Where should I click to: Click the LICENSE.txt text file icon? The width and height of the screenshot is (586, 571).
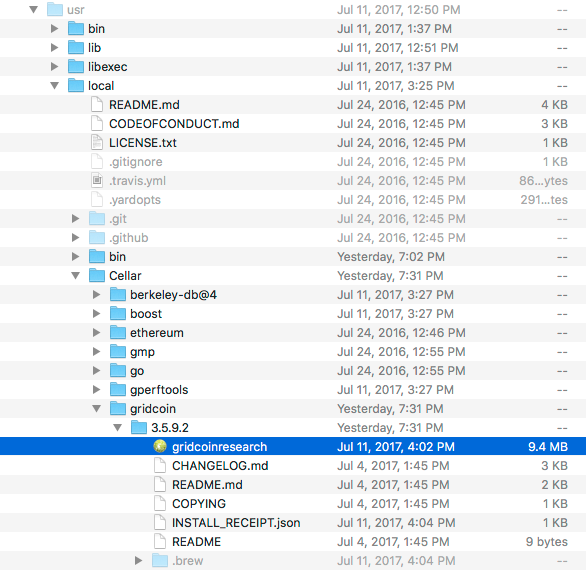97,143
